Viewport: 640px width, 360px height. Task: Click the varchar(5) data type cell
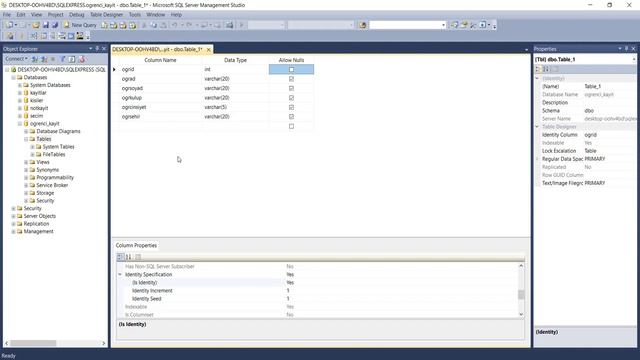tap(236, 107)
